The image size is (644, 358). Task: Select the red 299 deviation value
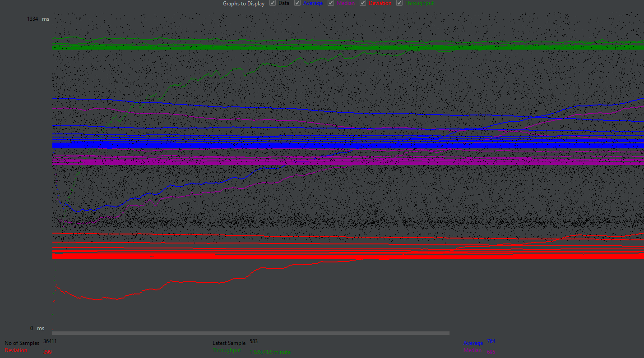click(47, 352)
